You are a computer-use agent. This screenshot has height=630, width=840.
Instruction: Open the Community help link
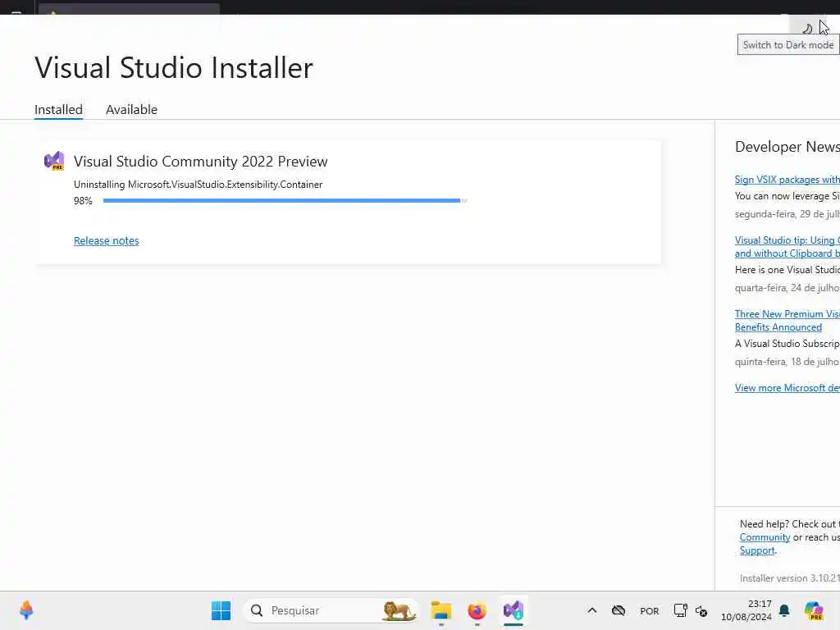(765, 537)
